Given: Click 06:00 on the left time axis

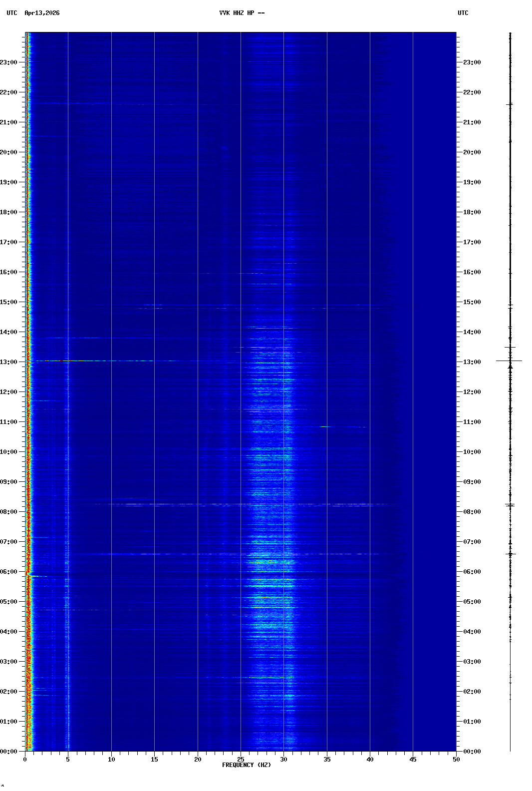Looking at the screenshot, I should coord(9,572).
